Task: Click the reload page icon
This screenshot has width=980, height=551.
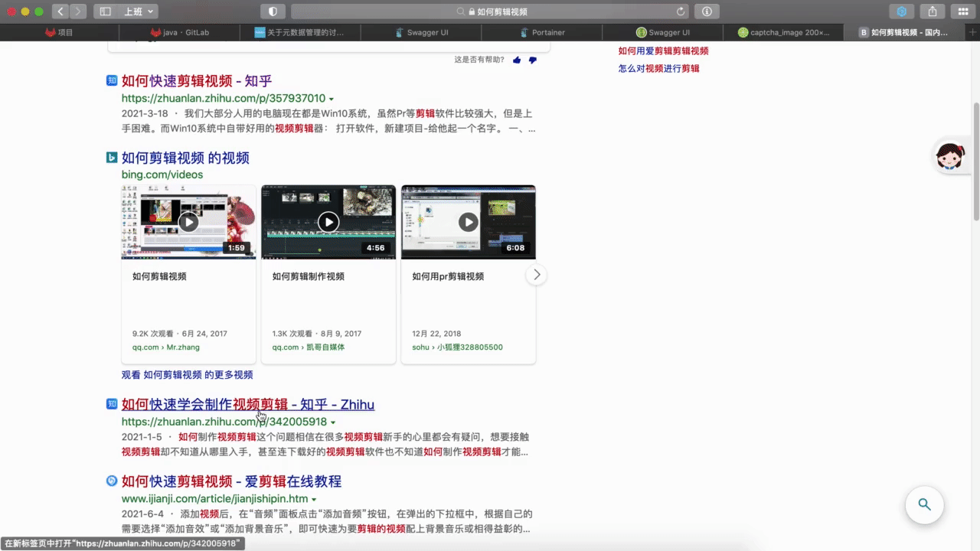Action: click(681, 11)
